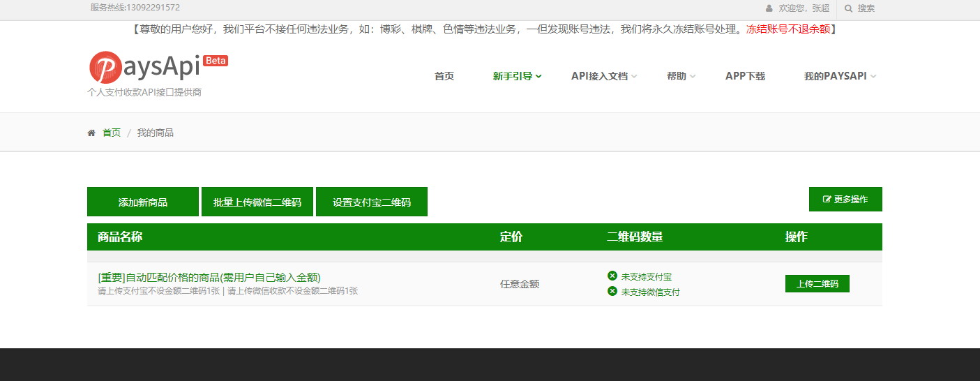Open the 帮助 menu

point(677,76)
